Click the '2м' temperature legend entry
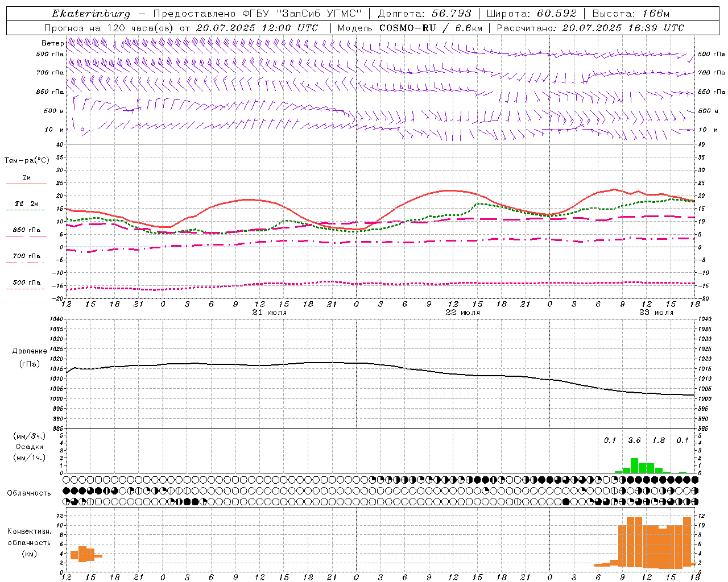Screen dimensions: 728x582 click(x=27, y=177)
